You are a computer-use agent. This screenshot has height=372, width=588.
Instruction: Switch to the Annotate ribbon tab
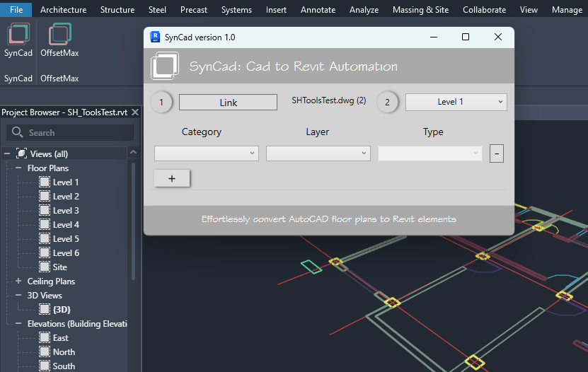[x=318, y=10]
